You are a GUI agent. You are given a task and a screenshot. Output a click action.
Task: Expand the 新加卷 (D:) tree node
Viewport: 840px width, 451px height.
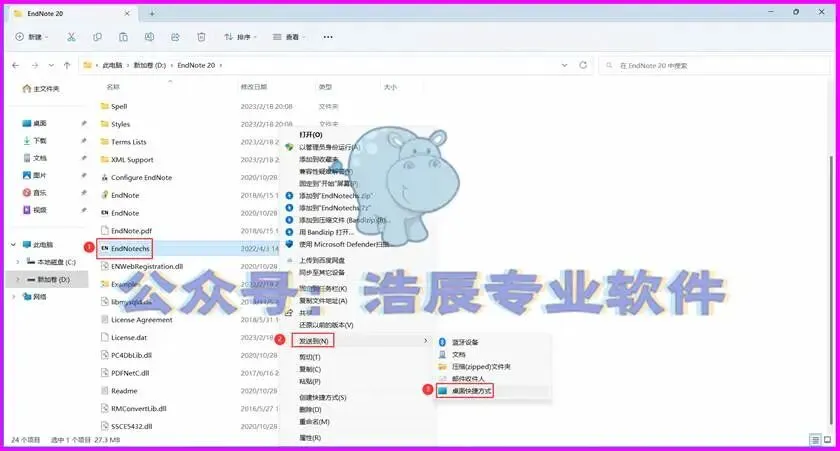[18, 280]
